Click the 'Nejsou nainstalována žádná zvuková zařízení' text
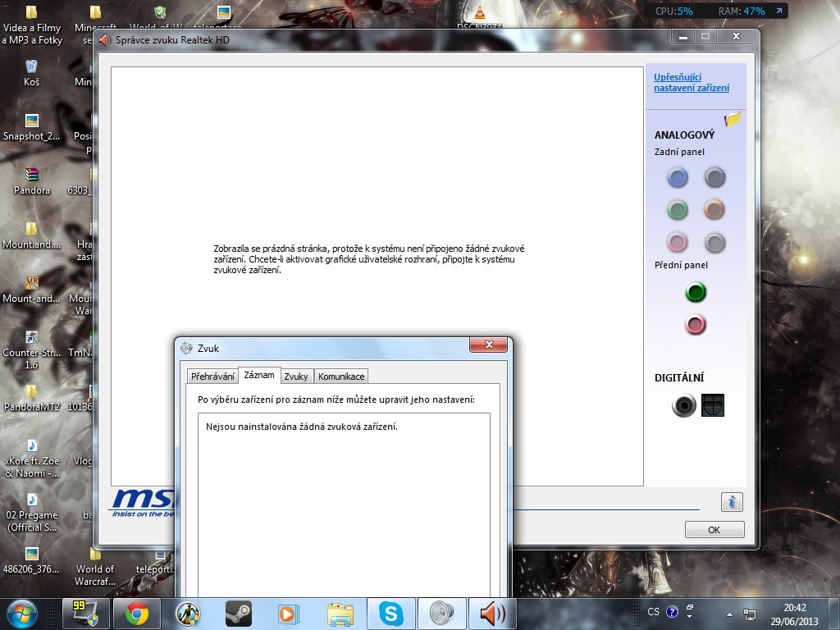This screenshot has height=630, width=840. 302,427
